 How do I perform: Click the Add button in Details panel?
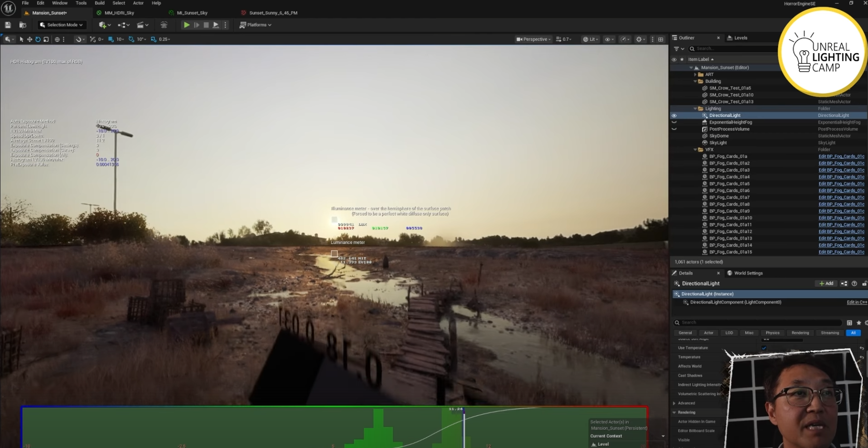pos(826,283)
